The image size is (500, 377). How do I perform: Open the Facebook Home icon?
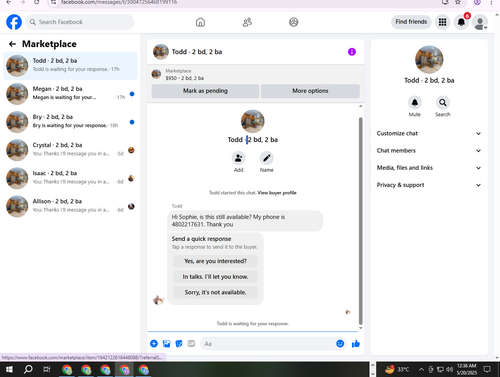200,22
